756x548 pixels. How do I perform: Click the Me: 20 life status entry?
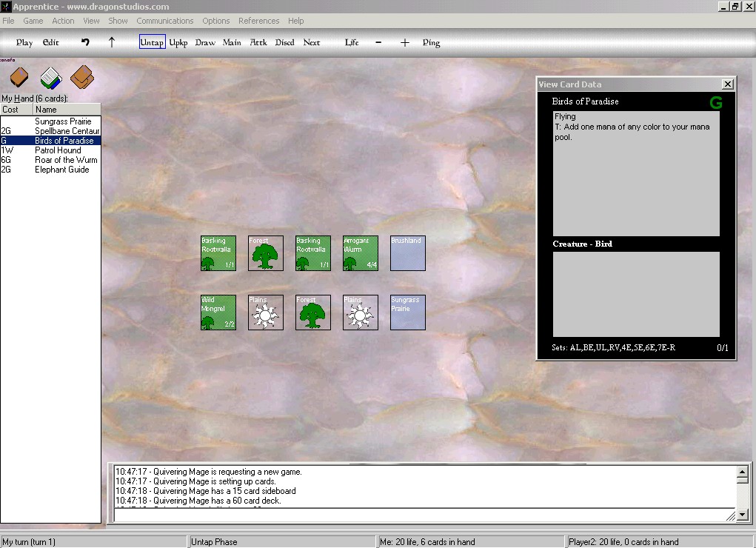point(471,542)
